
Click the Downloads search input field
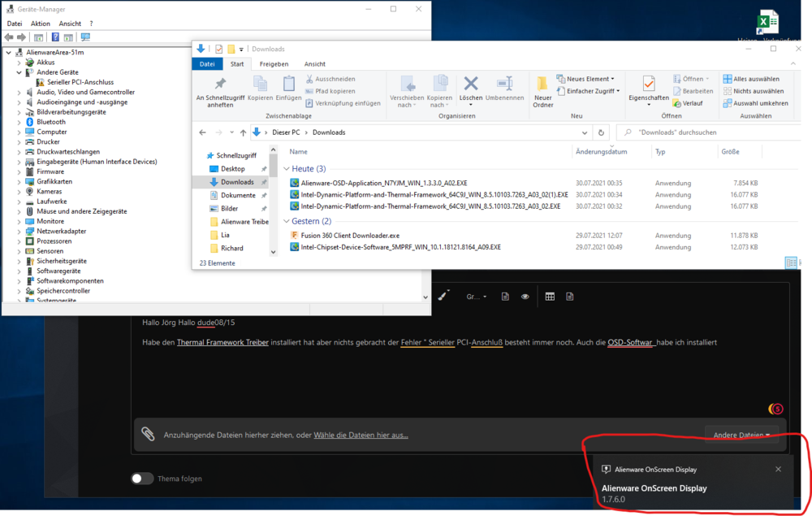click(x=706, y=132)
